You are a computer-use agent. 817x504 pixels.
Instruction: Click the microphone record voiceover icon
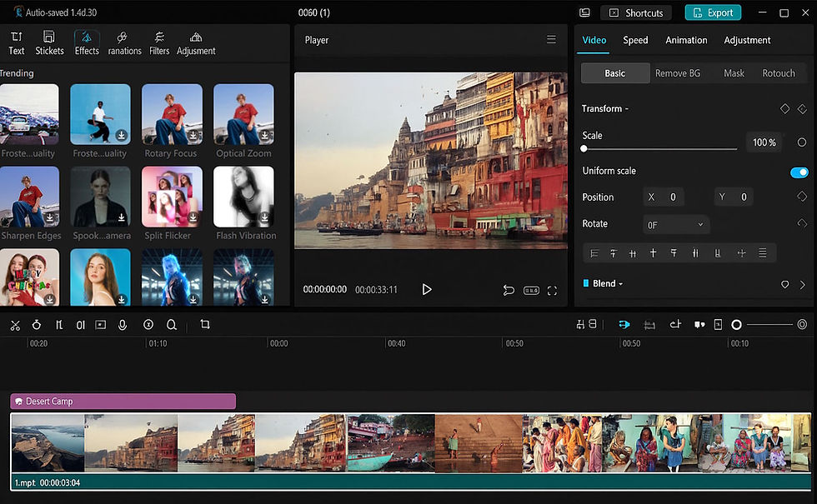[x=123, y=325]
